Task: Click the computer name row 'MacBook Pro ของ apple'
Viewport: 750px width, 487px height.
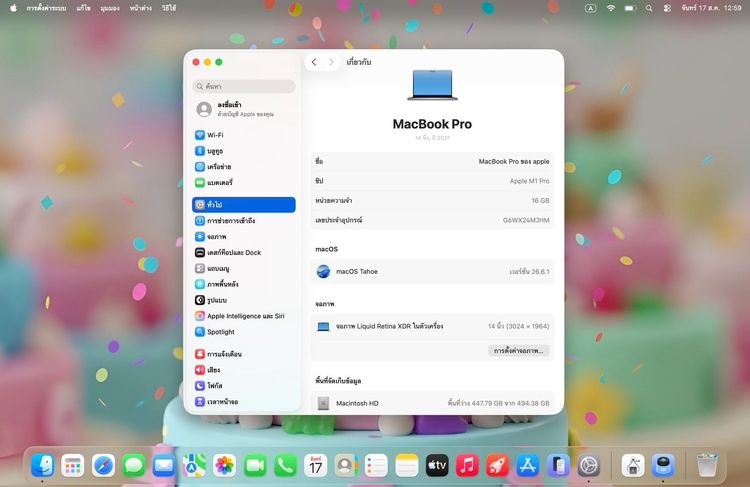Action: tap(432, 162)
